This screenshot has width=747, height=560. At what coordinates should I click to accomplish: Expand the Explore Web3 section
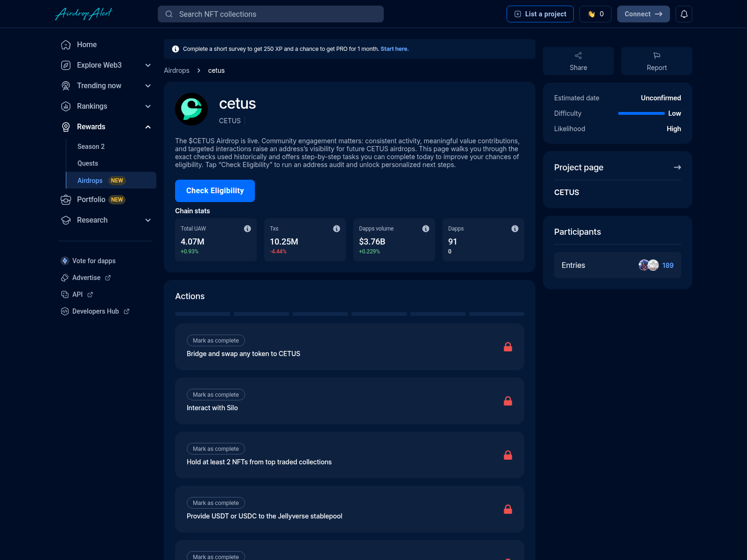148,65
